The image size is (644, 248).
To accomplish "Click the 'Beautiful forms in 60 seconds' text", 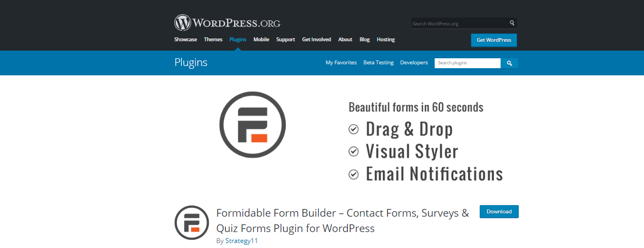I will [x=416, y=108].
